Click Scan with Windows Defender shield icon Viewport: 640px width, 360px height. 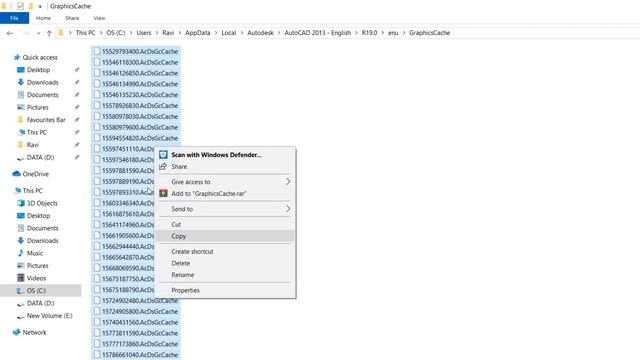[163, 155]
